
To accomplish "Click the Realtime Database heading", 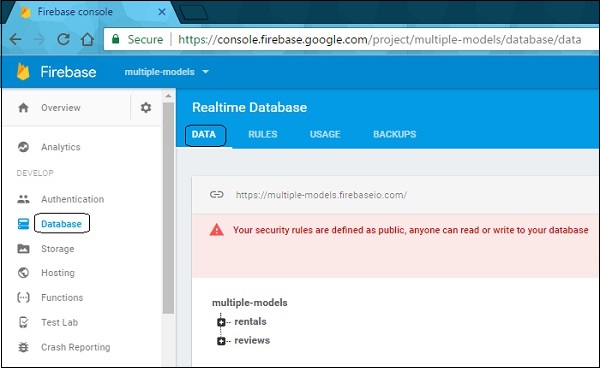I will pos(249,107).
